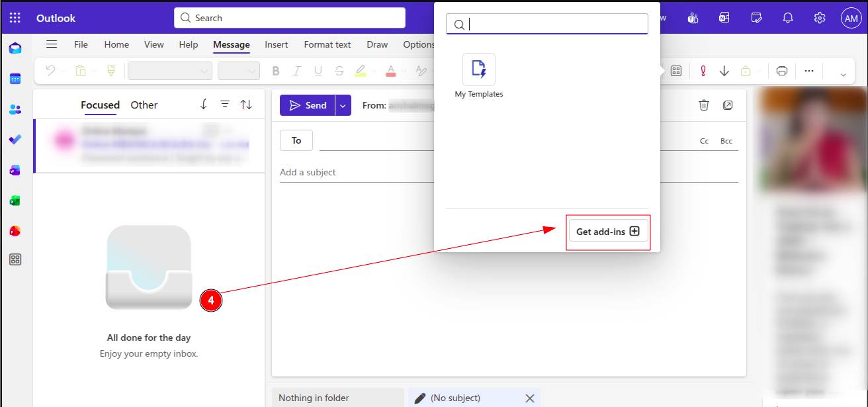The height and width of the screenshot is (407, 868).
Task: Launch Excel from the left app rail
Action: pos(15,201)
